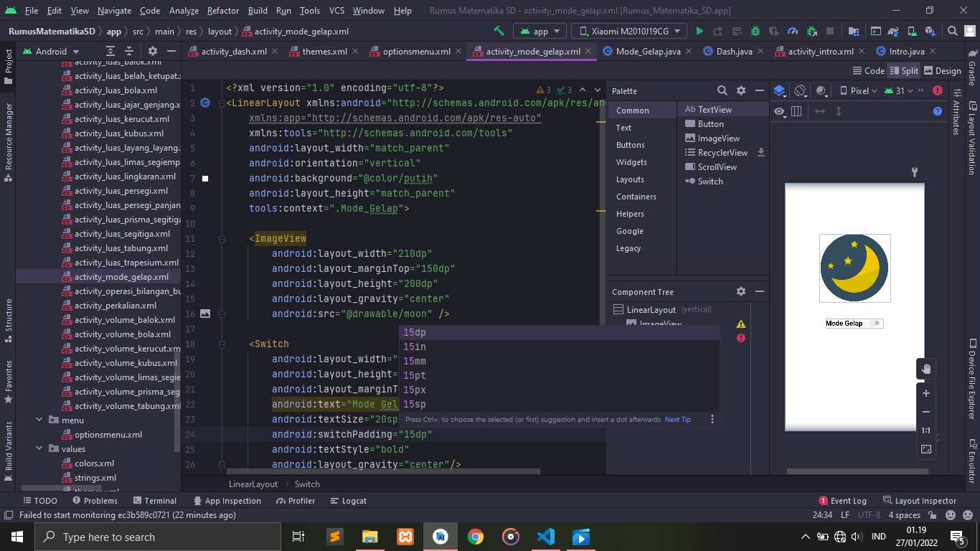The image size is (980, 551).
Task: Search the Palette with the magnifier icon
Action: (722, 91)
